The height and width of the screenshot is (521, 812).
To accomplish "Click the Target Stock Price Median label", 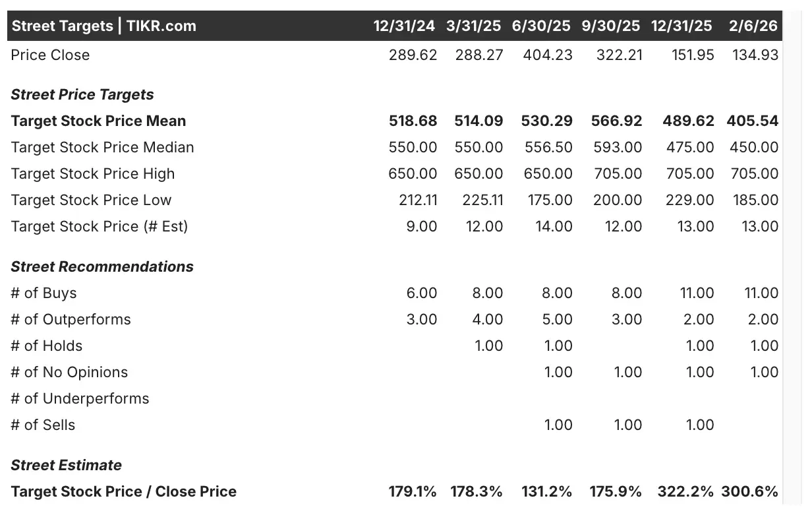I will (102, 148).
